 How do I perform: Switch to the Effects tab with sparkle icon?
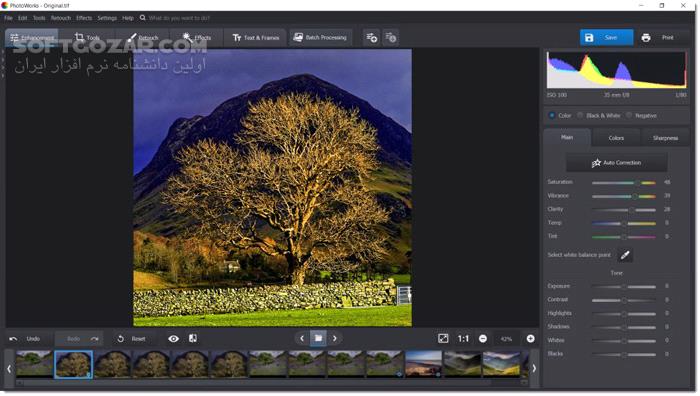point(197,38)
